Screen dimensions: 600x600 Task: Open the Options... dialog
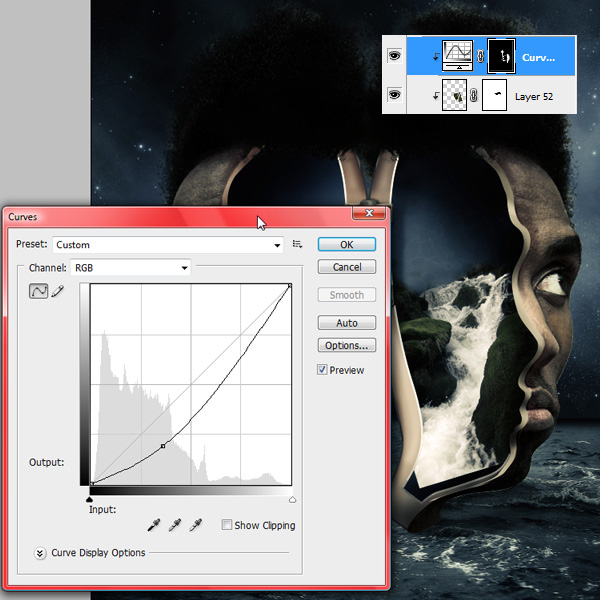coord(347,345)
